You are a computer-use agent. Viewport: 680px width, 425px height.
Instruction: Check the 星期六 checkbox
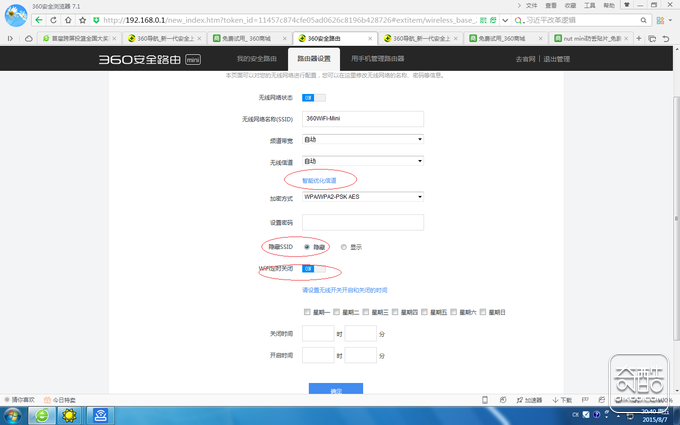(x=453, y=312)
